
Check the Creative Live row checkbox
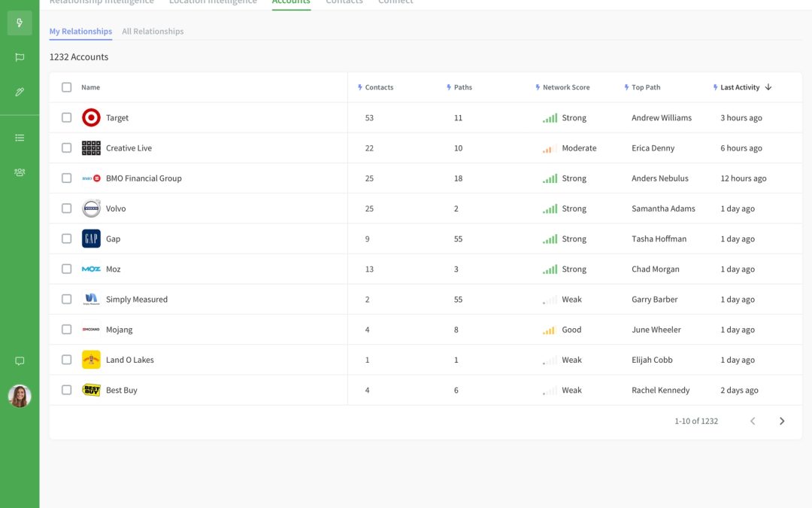coord(66,148)
